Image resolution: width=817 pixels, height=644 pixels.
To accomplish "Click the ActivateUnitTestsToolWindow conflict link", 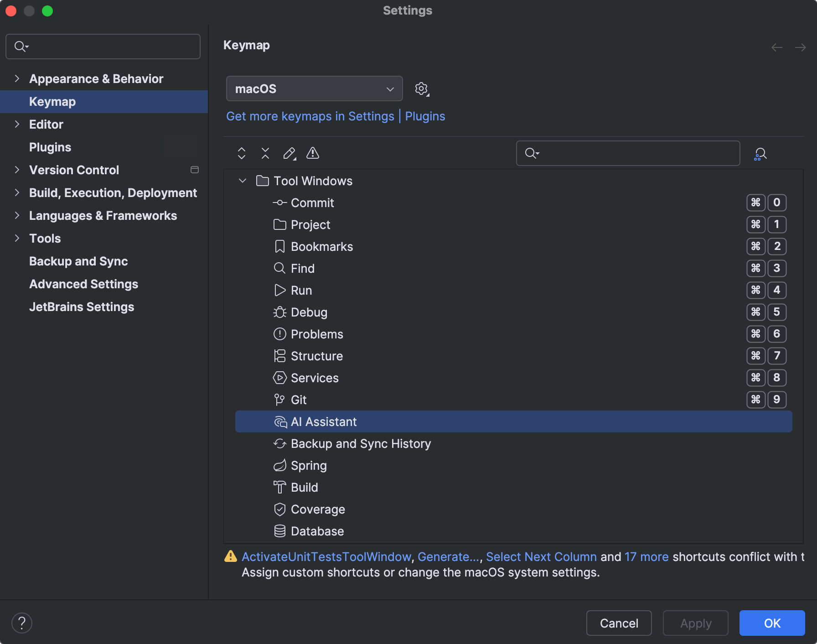I will pos(326,556).
